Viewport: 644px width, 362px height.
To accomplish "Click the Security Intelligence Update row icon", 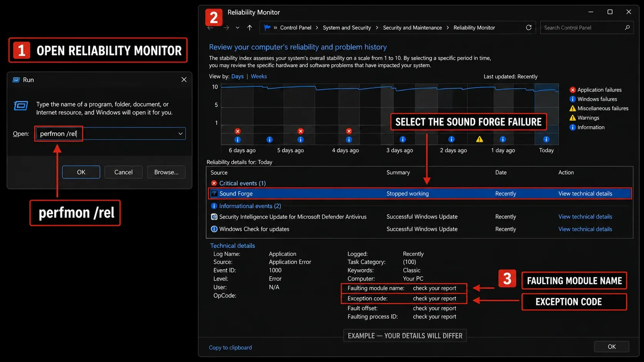I will point(214,217).
